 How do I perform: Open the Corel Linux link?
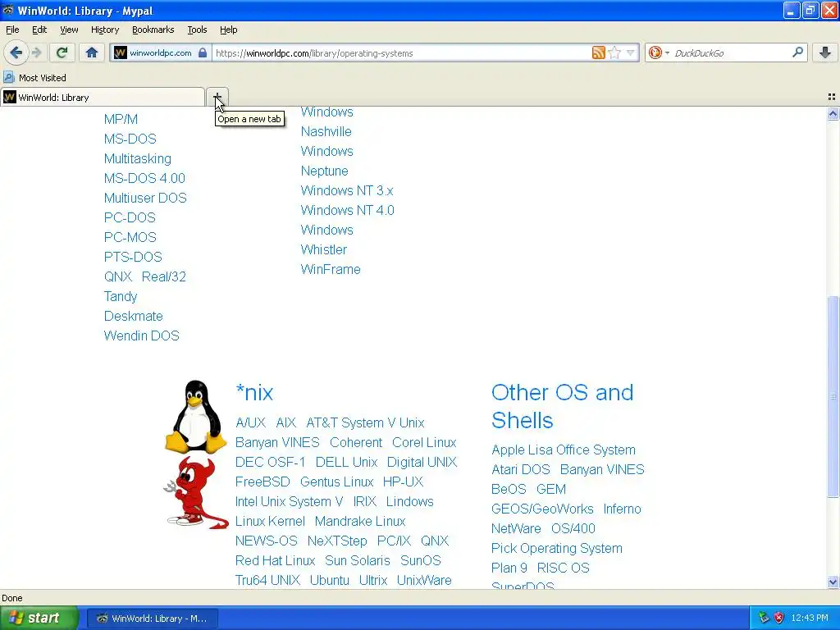coord(424,442)
